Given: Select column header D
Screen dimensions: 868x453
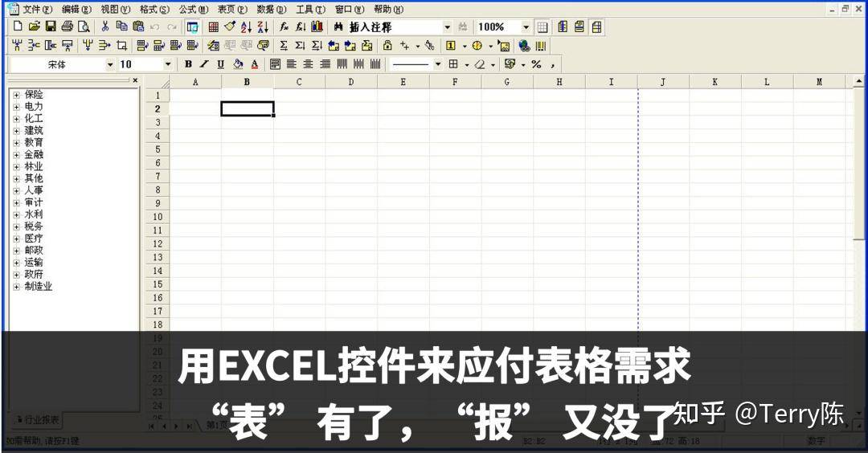Looking at the screenshot, I should pyautogui.click(x=351, y=82).
